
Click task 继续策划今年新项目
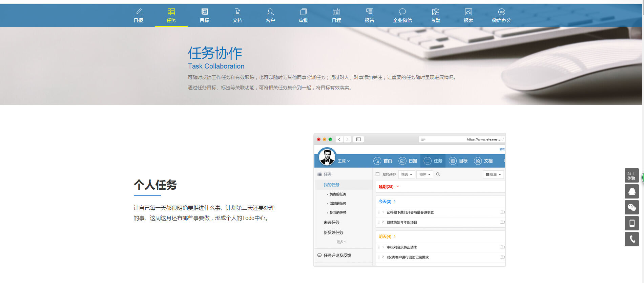pos(402,223)
